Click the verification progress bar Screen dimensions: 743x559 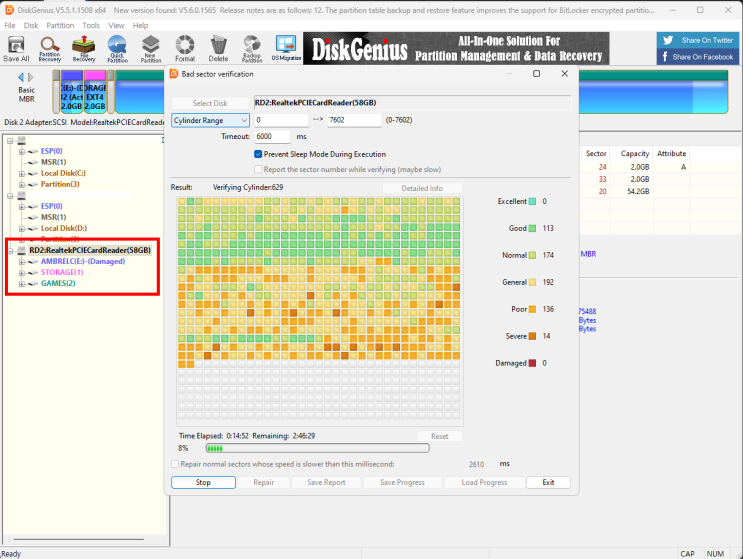(x=317, y=448)
